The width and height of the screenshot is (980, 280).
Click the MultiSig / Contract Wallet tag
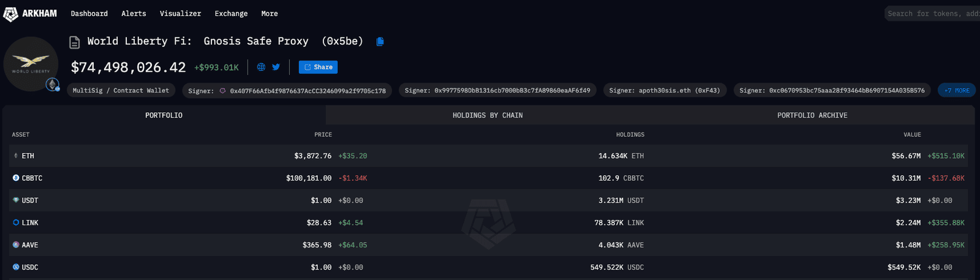[121, 91]
